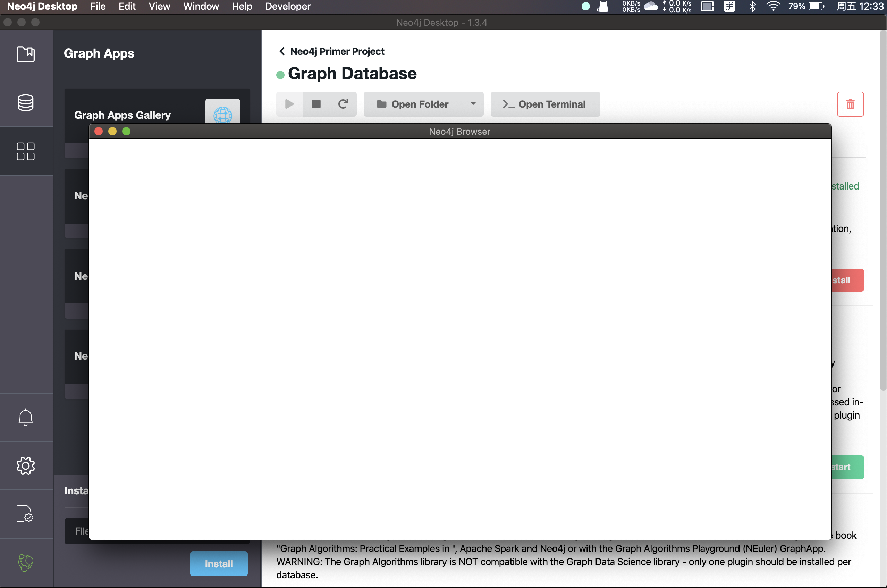Click the battery indicator in menu bar

[x=806, y=6]
